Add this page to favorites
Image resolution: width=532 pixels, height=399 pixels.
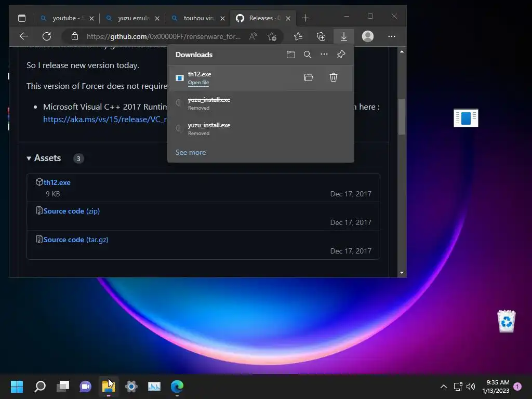272,36
